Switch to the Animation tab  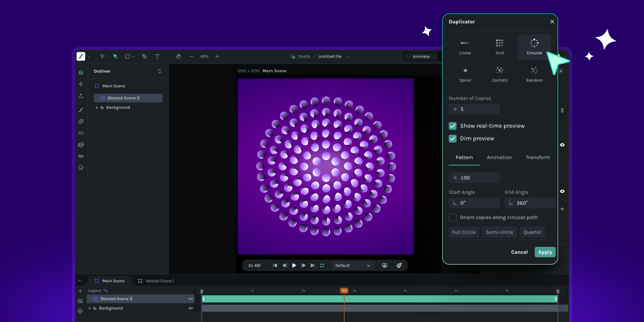tap(499, 157)
